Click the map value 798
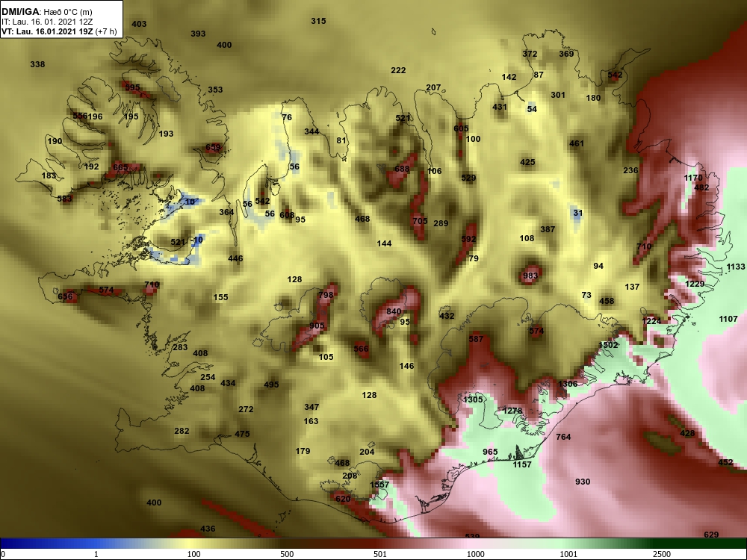Screen dimensions: 747x560 click(326, 295)
